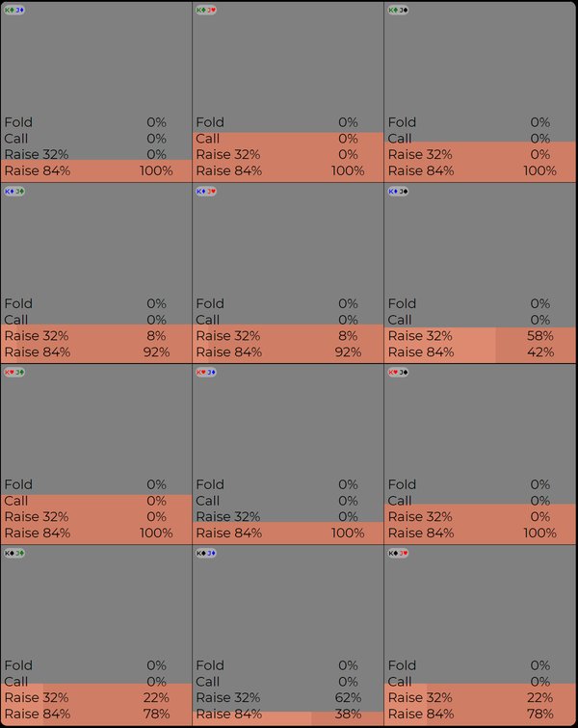Click Raise 84% row in the K♦J♥ cell
Screen dimensions: 578x728
coord(288,352)
